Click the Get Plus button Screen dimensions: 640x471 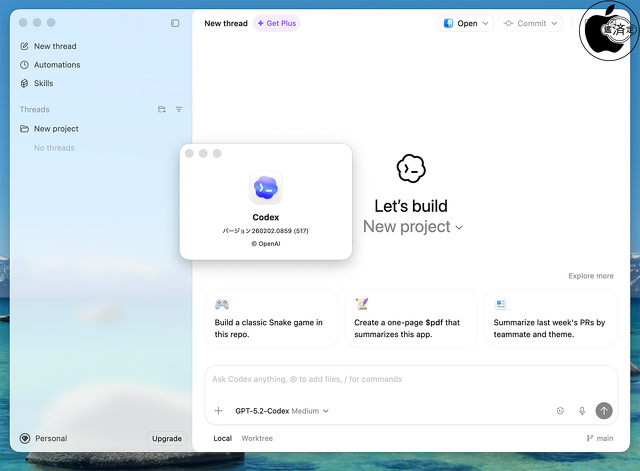277,23
